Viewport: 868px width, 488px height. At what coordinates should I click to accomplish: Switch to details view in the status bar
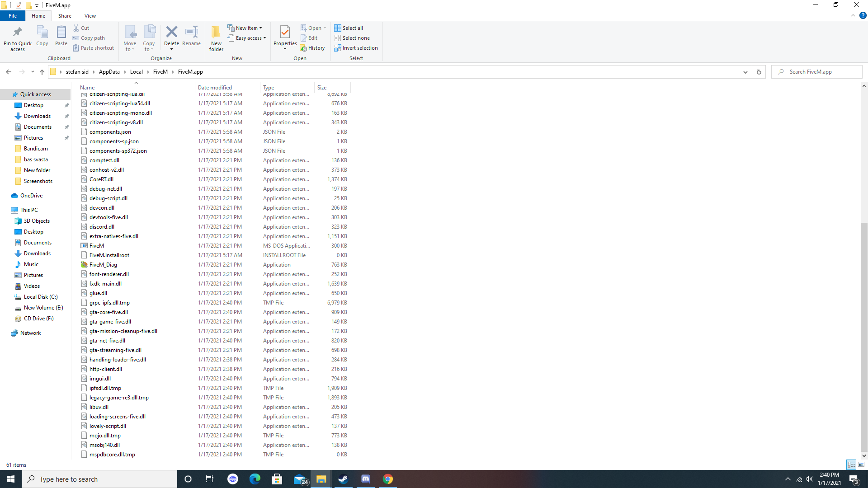(851, 465)
